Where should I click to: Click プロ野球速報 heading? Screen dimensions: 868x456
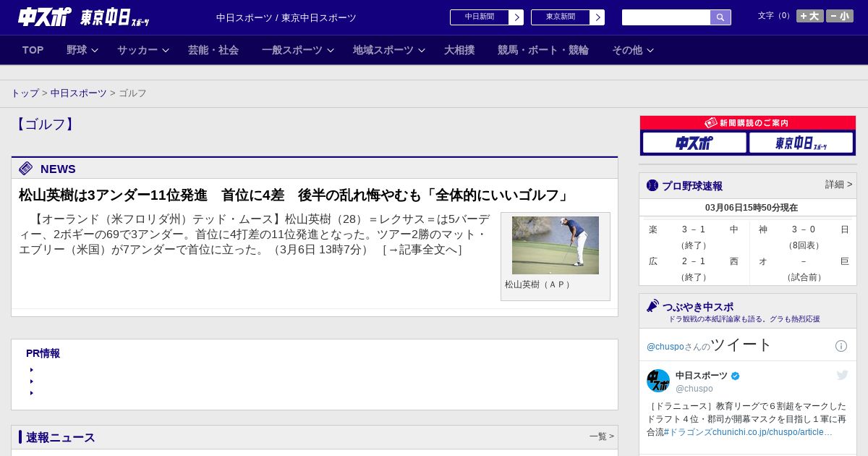pyautogui.click(x=692, y=186)
